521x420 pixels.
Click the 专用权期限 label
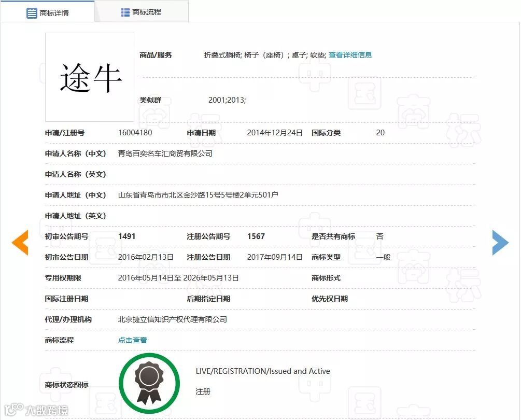63,278
